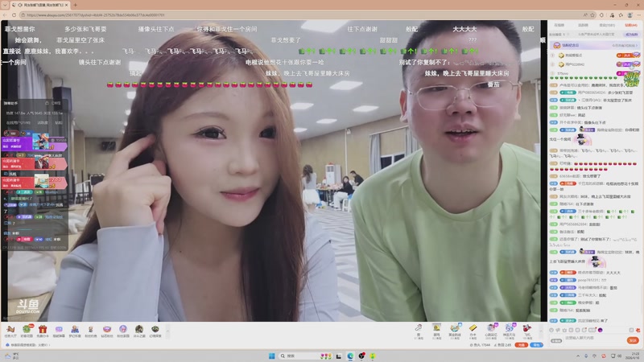Open the weather widget on taskbar
Viewport: 644px width, 362px height.
coord(11,356)
